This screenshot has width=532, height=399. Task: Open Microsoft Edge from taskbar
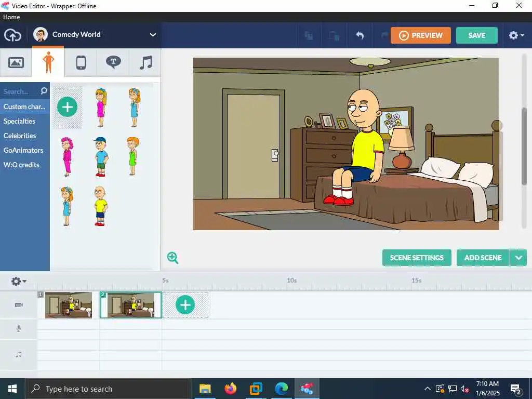[x=281, y=389]
